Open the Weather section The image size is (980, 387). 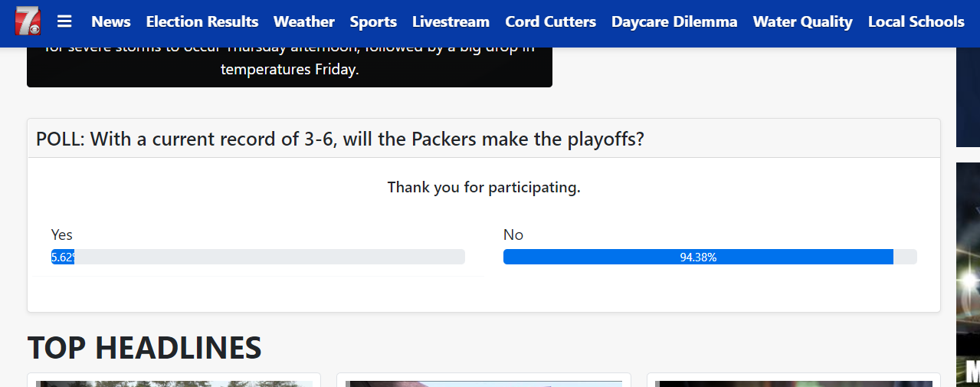coord(304,21)
